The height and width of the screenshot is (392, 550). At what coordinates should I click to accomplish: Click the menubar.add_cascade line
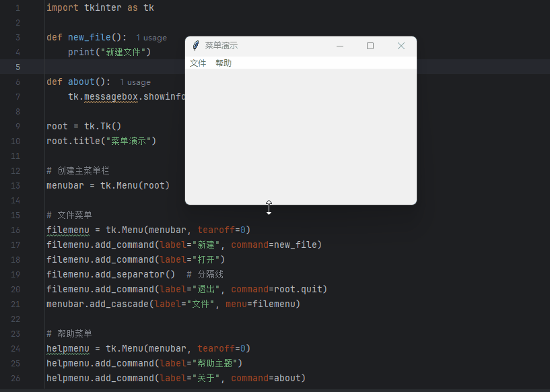[x=174, y=304]
